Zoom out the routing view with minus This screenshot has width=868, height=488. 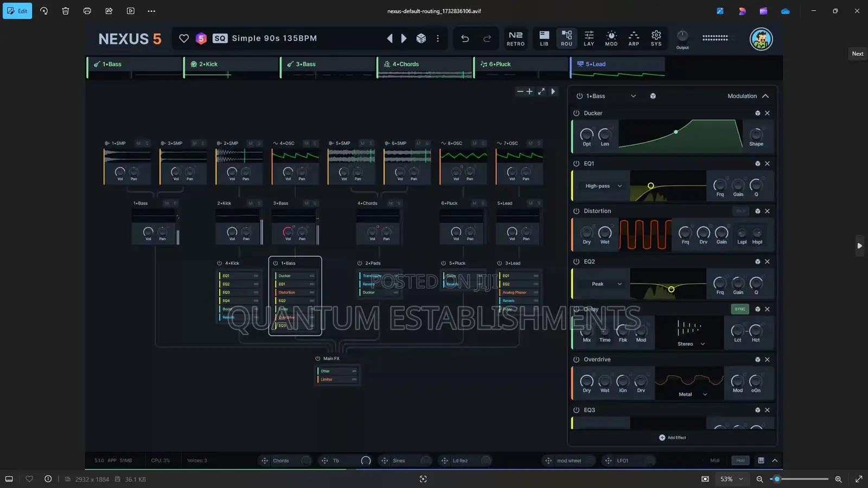pos(520,92)
